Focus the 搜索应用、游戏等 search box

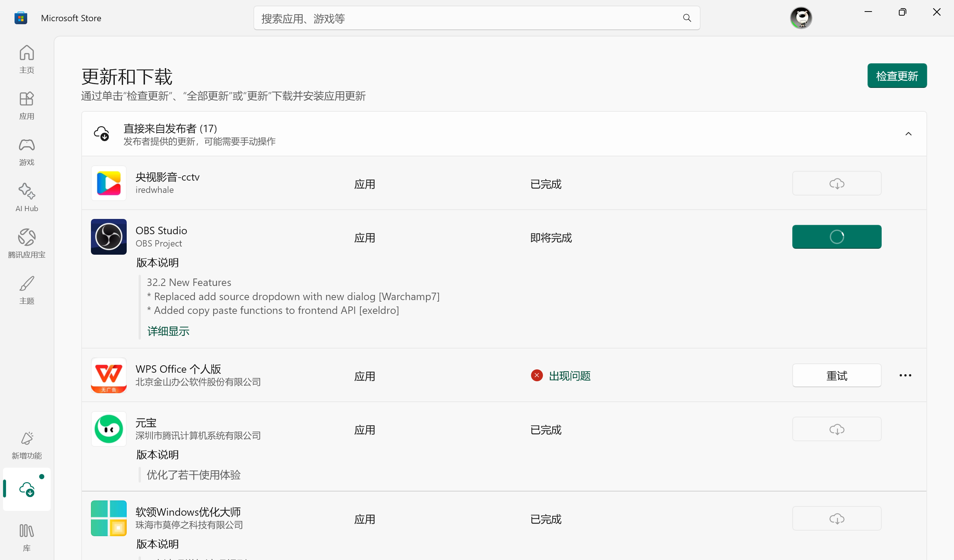(477, 18)
